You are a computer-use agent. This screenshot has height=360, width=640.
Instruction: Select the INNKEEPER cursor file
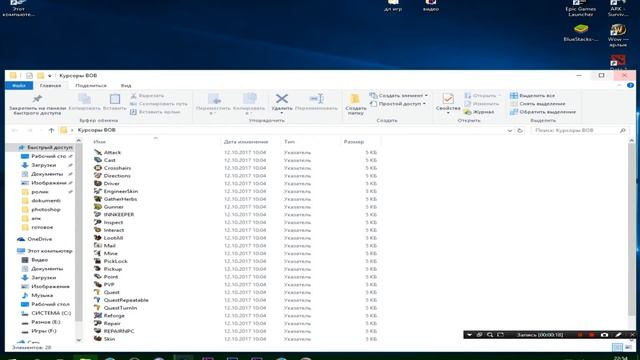click(119, 215)
